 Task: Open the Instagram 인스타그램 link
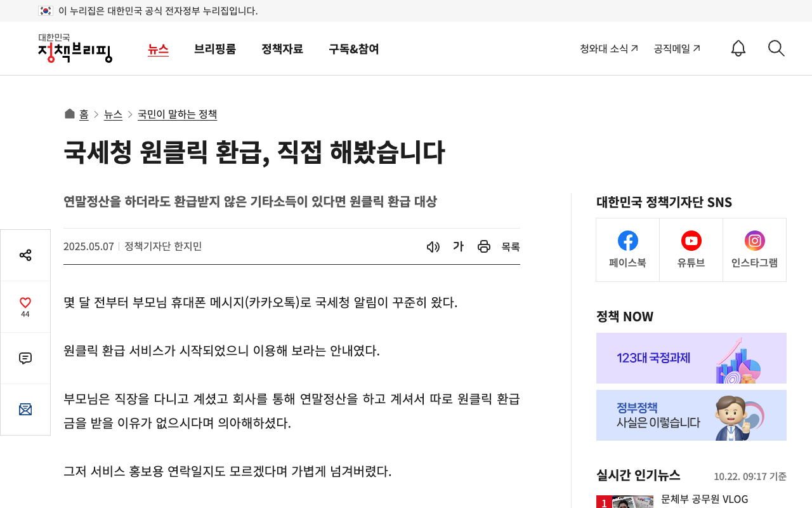tap(755, 250)
